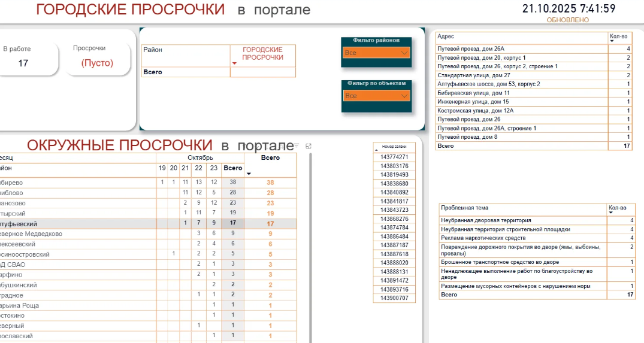Select the ГОРОДСКИЕ ПРОСРОЧКИ column header
Viewport: 644px width, 343px height.
pos(262,53)
